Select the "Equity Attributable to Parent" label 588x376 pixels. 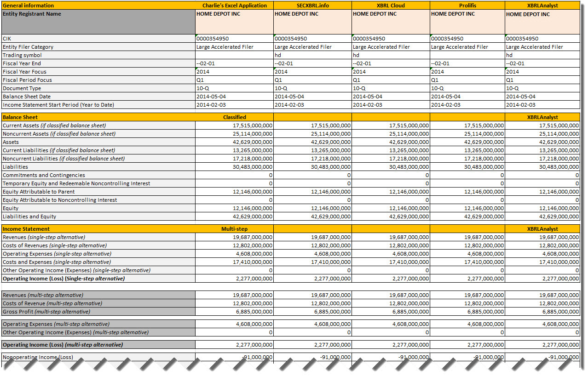[98, 192]
